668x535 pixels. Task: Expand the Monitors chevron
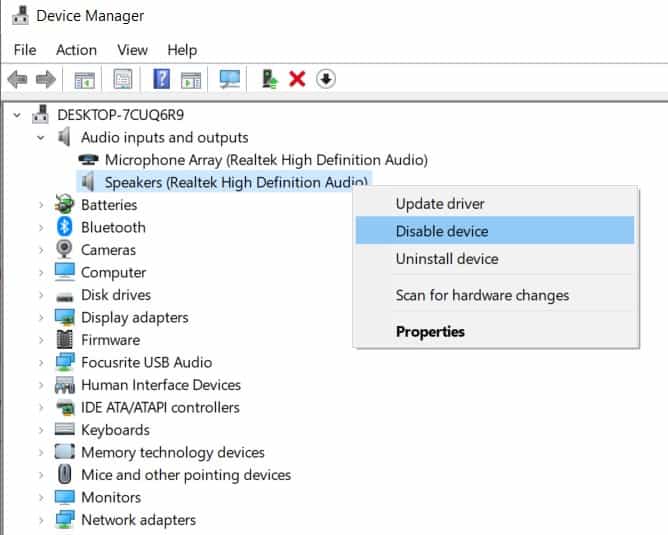click(41, 498)
